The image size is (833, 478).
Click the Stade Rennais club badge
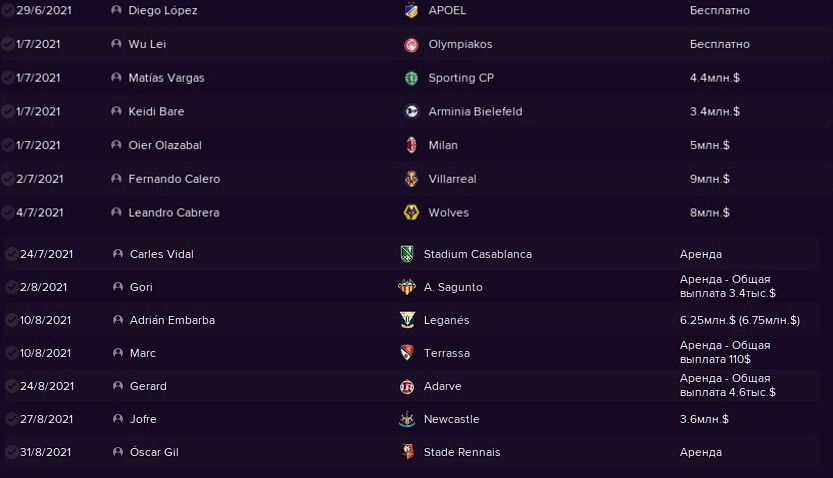pos(406,452)
